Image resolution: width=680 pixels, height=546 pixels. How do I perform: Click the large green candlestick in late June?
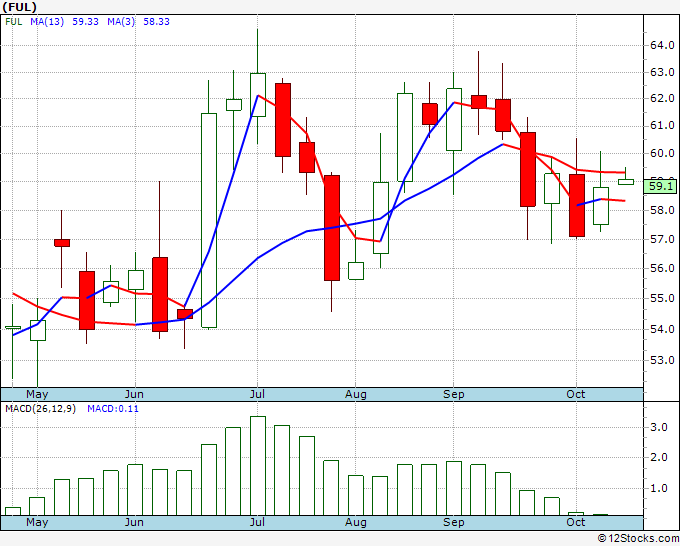[209, 220]
